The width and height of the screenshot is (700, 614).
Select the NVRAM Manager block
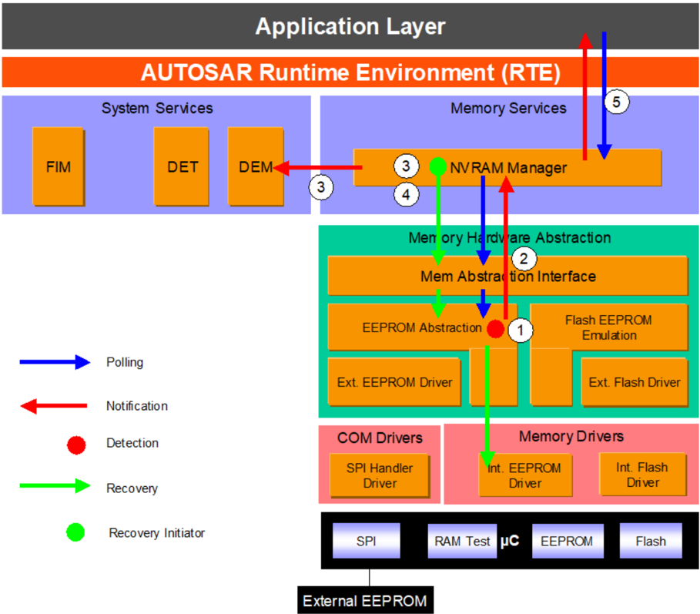(507, 167)
